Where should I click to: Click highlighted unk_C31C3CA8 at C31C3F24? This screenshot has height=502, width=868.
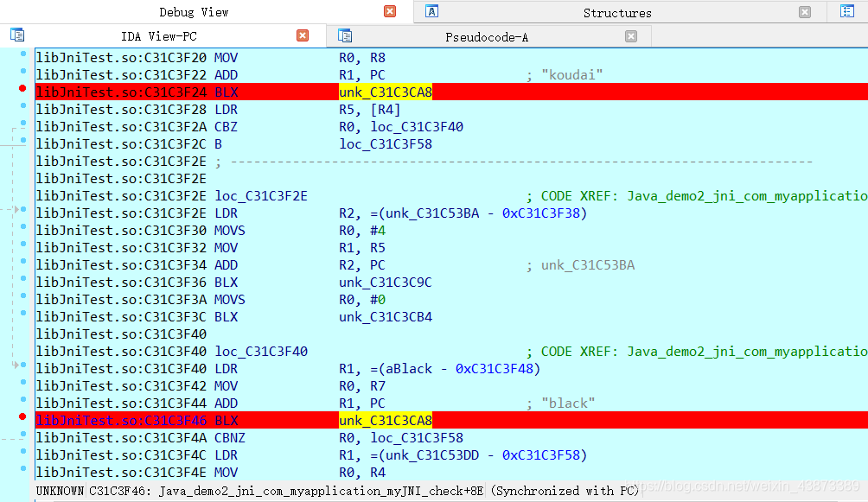tap(386, 92)
